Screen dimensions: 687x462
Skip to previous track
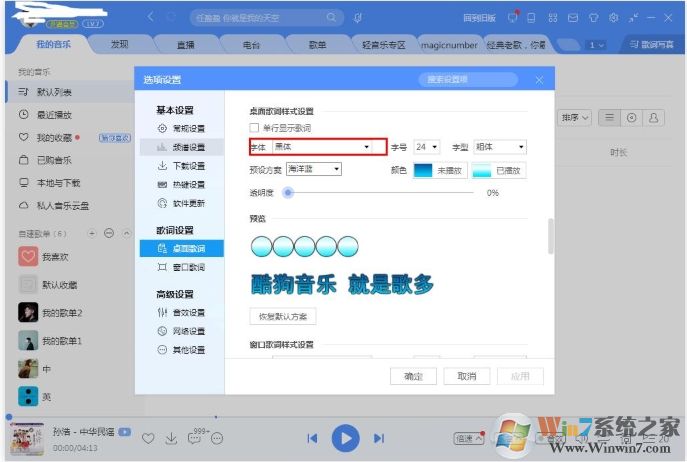312,438
